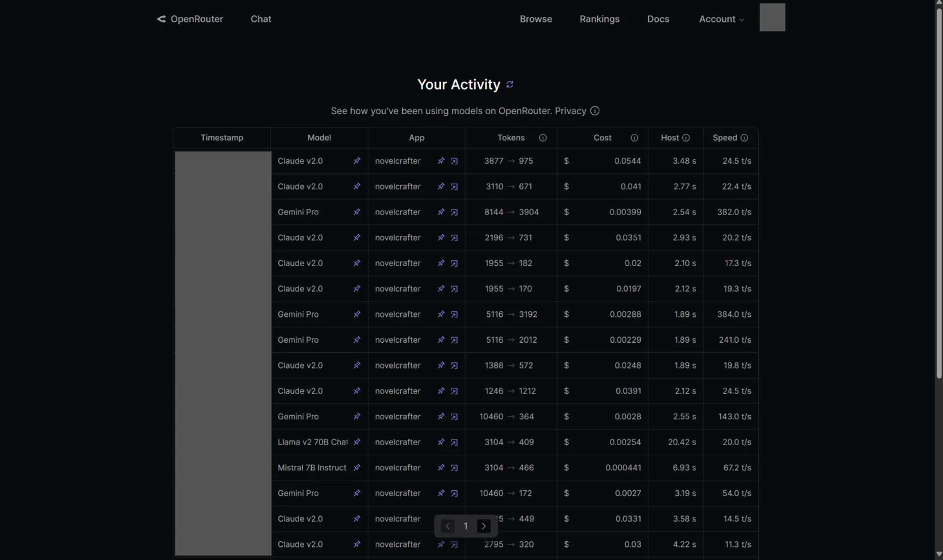Refresh your activity data

tap(510, 85)
